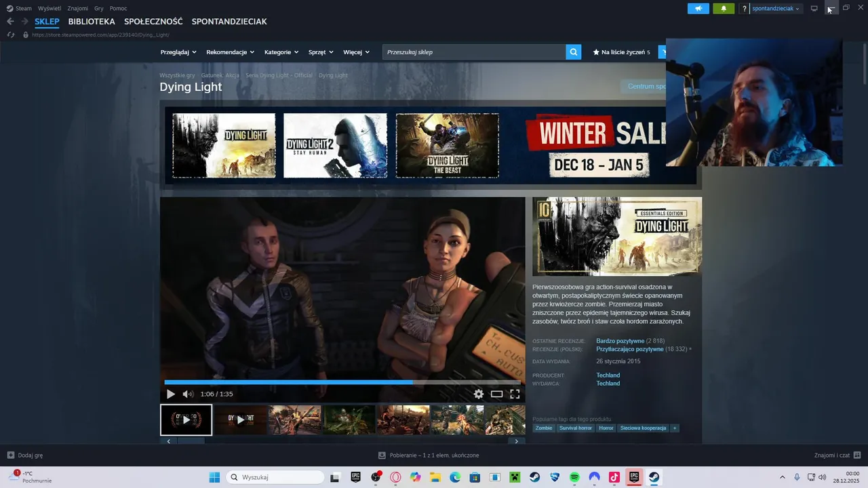Expand the Przeglądaj store menu
Screen dimensions: 868x488
178,52
